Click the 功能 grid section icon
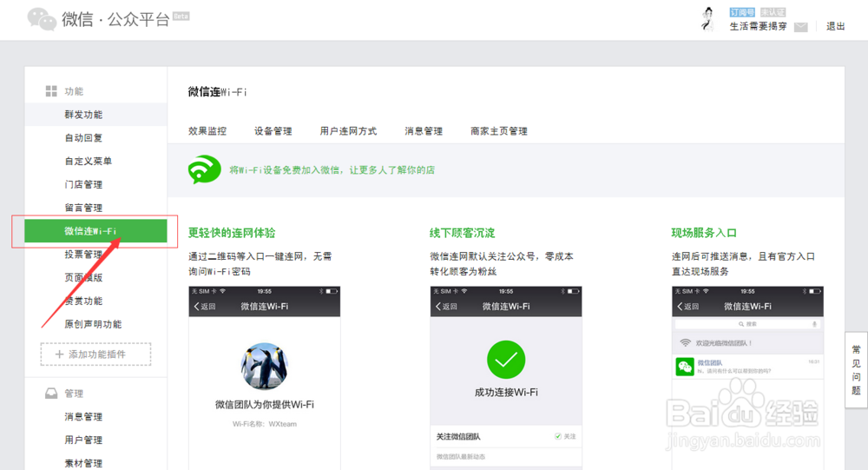This screenshot has width=868, height=470. pyautogui.click(x=51, y=91)
